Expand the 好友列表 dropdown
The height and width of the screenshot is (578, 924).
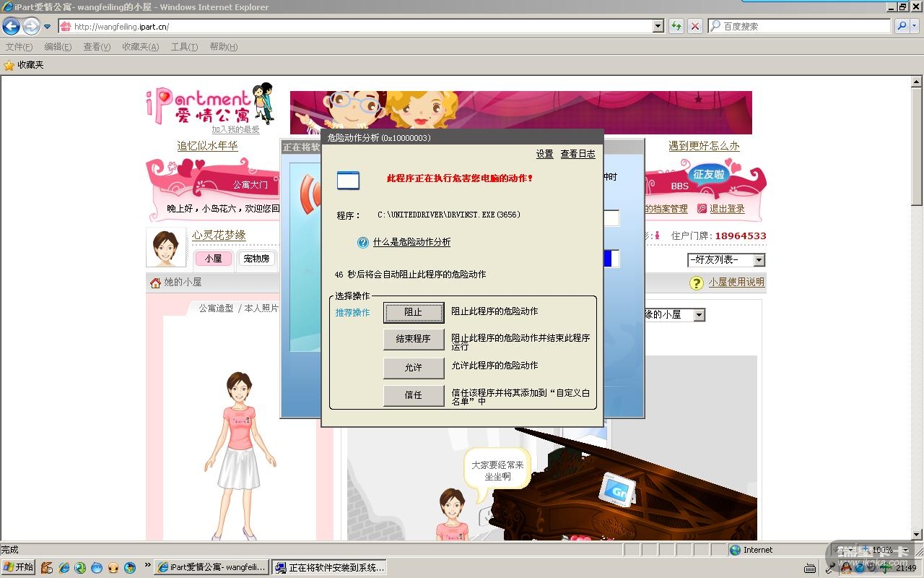click(759, 260)
